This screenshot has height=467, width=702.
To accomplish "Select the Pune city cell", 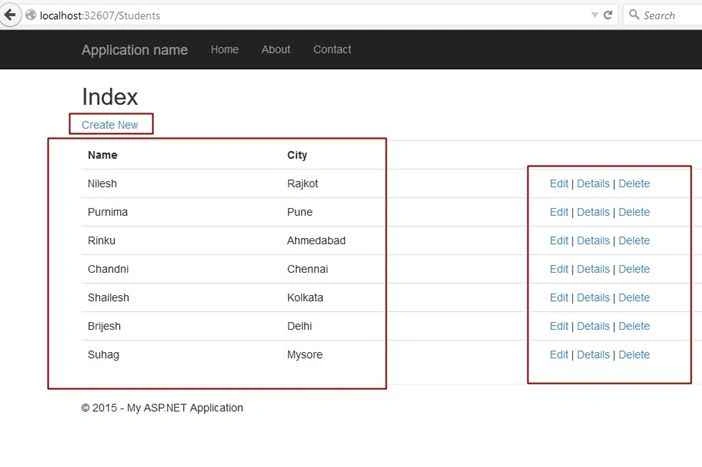I will tap(300, 212).
